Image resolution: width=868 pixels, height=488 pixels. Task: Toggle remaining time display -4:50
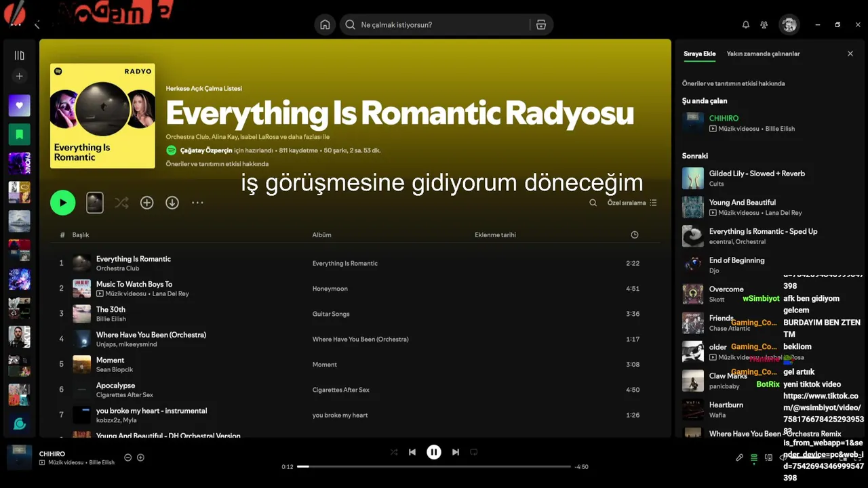581,467
